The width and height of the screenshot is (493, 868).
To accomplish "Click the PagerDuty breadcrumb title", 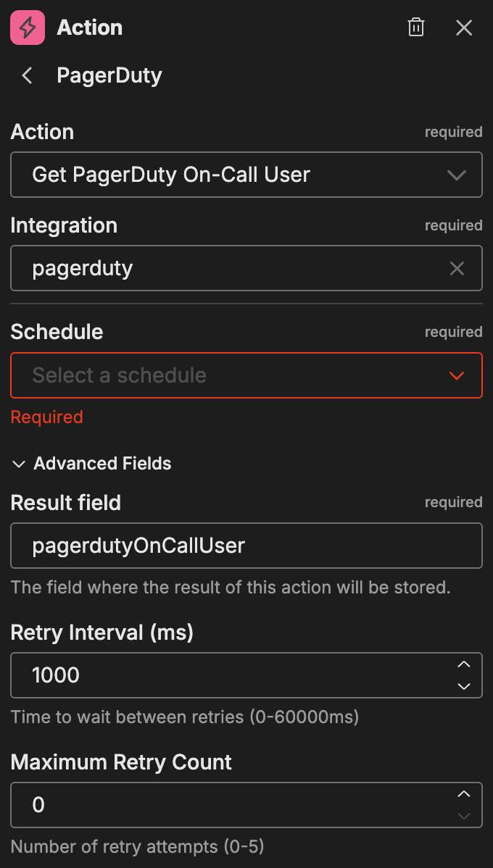I will 109,75.
